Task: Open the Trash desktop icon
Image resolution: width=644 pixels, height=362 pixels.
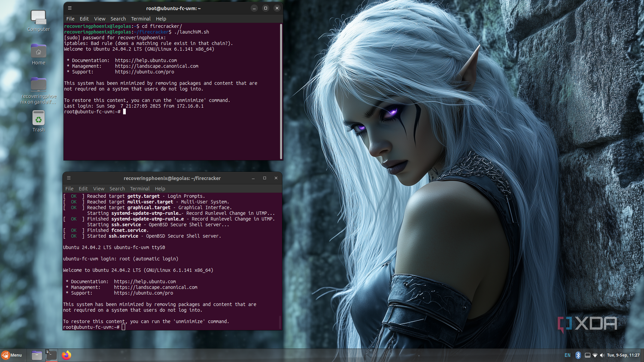Action: tap(38, 121)
